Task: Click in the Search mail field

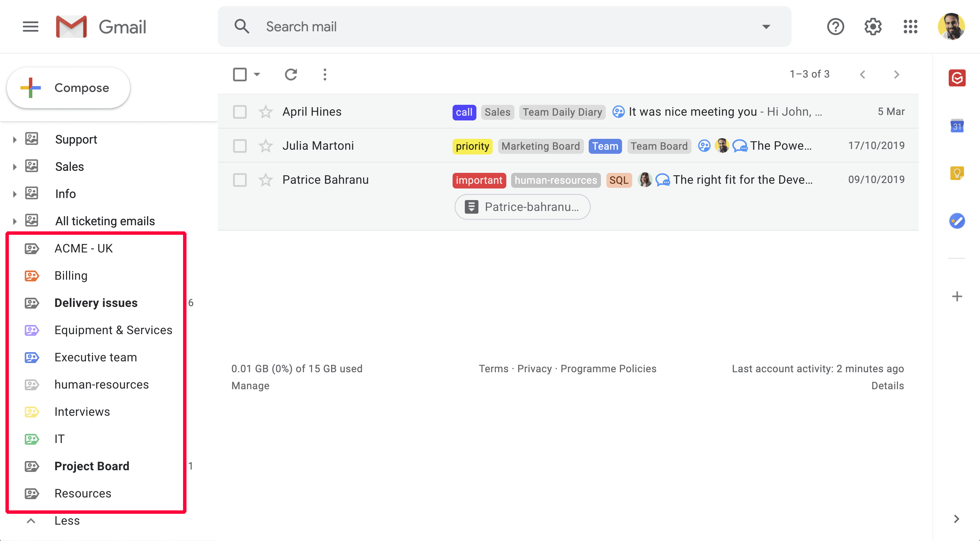Action: [504, 27]
